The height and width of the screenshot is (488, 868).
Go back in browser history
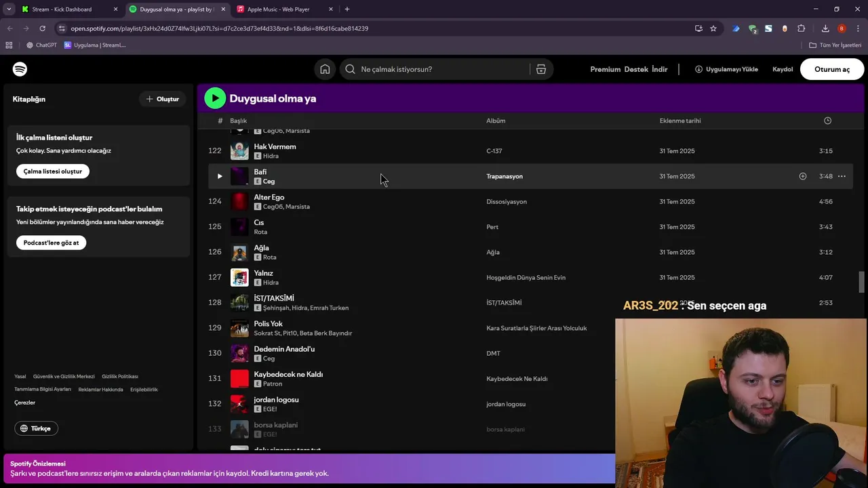(x=9, y=28)
